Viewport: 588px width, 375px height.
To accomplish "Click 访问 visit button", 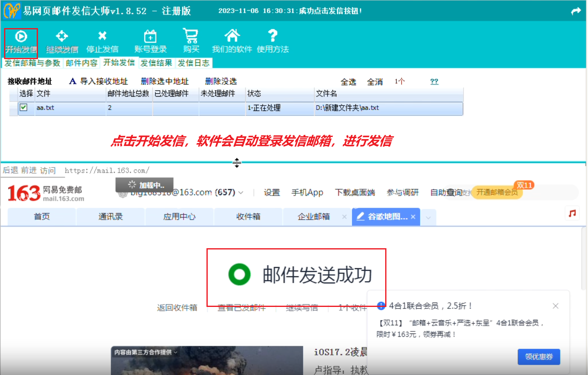I will coord(48,170).
